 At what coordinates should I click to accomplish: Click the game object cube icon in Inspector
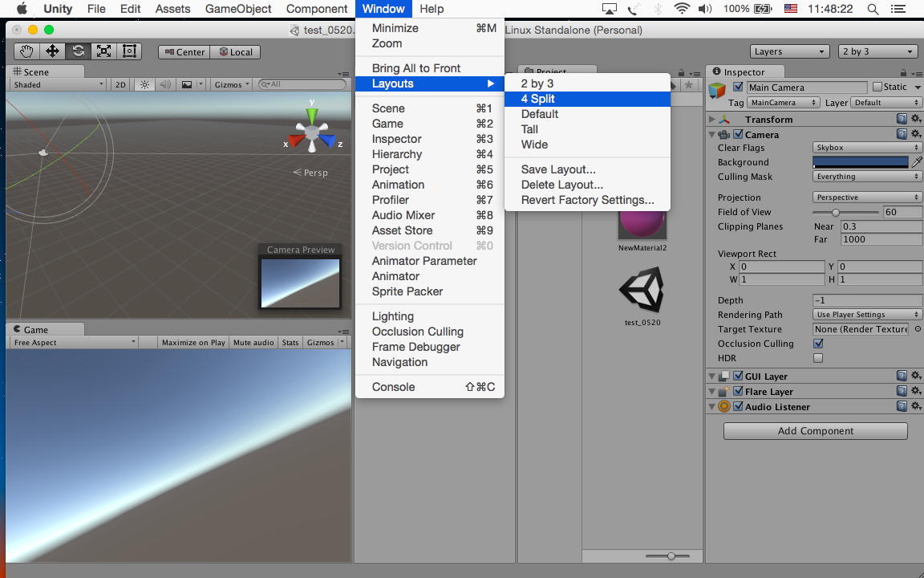coord(717,90)
